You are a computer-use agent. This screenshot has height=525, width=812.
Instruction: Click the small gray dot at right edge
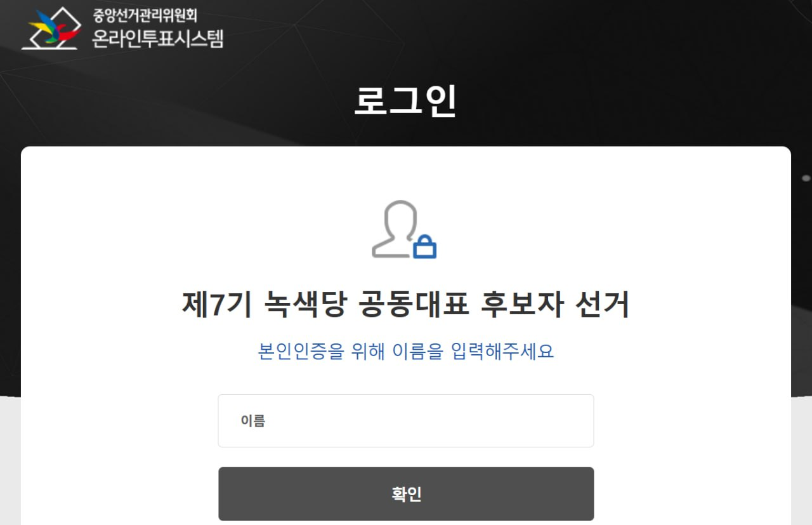[x=806, y=178]
